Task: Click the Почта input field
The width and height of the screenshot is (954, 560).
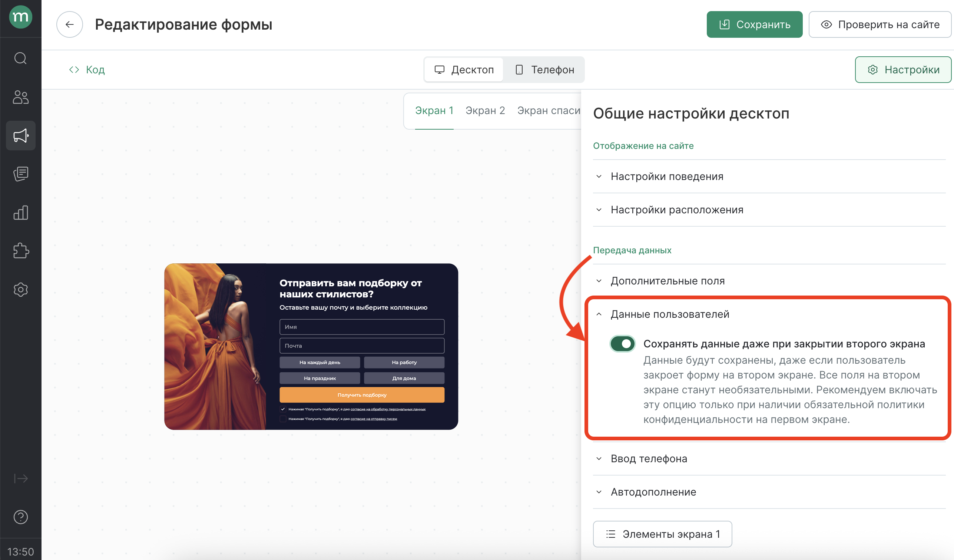Action: click(361, 346)
